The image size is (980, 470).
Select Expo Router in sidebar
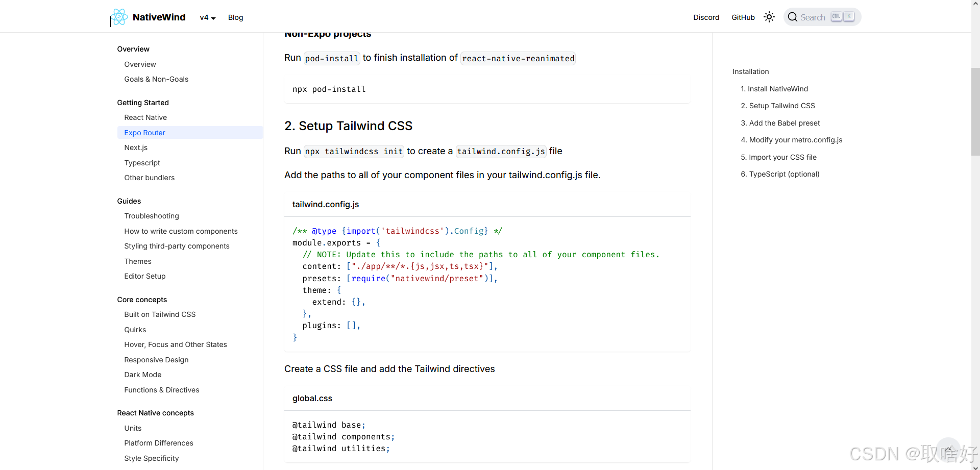coord(190,133)
